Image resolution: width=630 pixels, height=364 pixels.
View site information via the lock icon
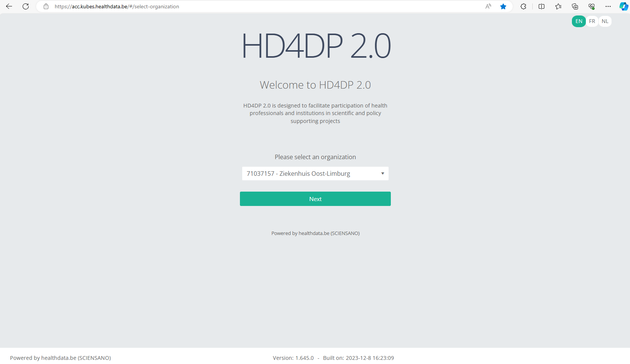tap(46, 6)
